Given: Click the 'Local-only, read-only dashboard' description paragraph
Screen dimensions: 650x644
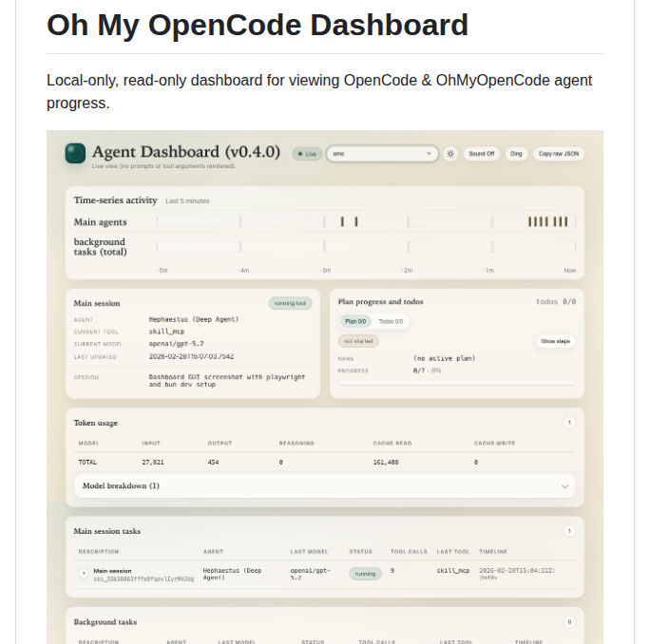Looking at the screenshot, I should click(x=319, y=91).
